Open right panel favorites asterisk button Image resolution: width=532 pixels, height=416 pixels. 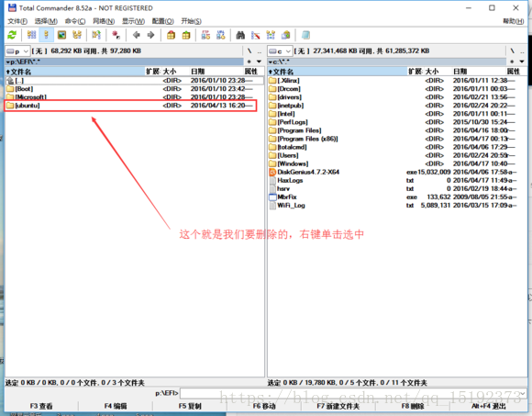coord(512,62)
